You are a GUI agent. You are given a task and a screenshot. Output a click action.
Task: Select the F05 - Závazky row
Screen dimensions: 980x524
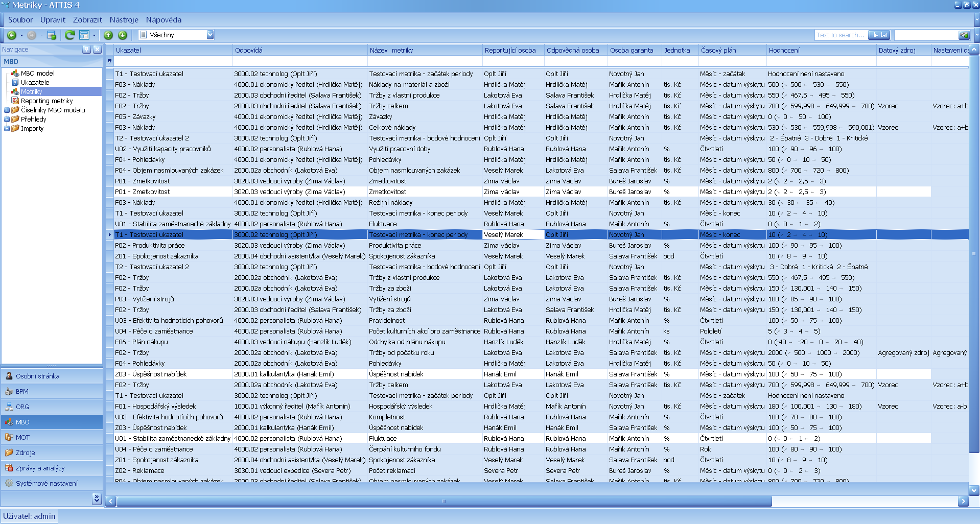point(536,117)
